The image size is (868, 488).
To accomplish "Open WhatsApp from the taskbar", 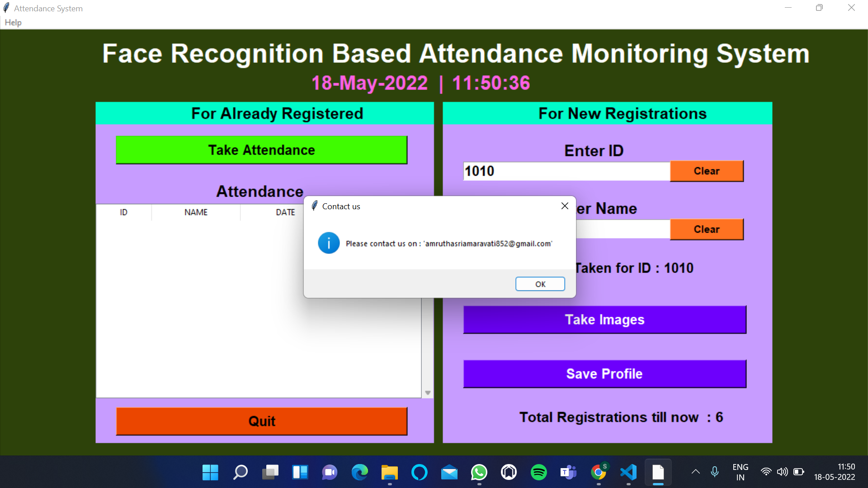I will click(x=479, y=473).
